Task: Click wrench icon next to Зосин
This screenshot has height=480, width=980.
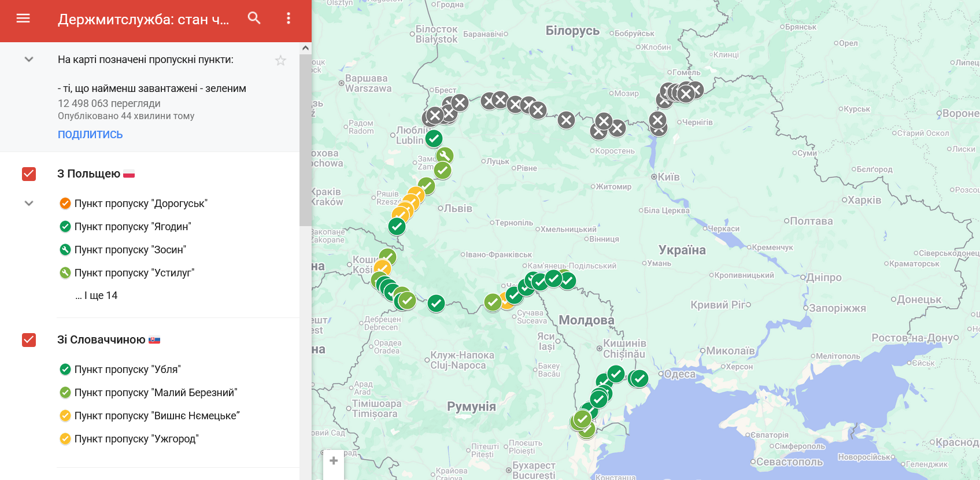Action: point(65,250)
